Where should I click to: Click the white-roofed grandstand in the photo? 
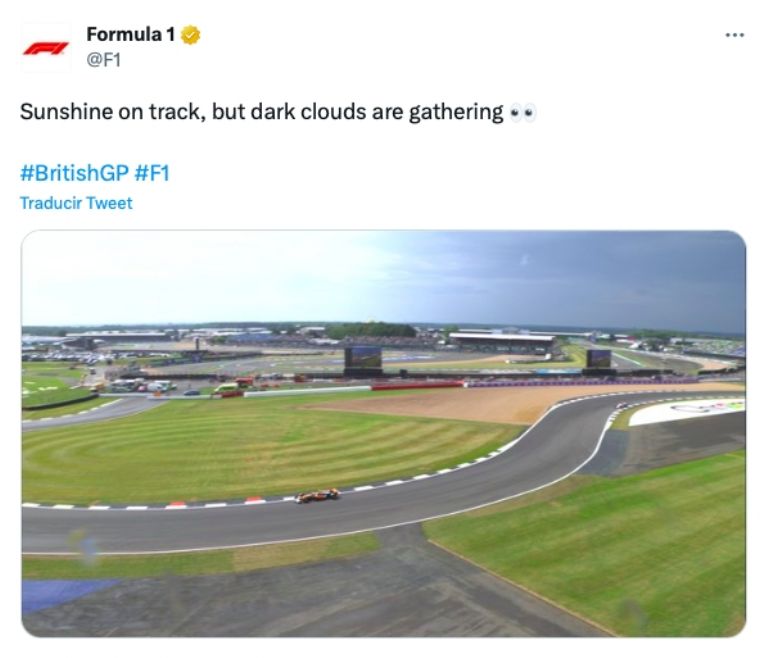502,340
